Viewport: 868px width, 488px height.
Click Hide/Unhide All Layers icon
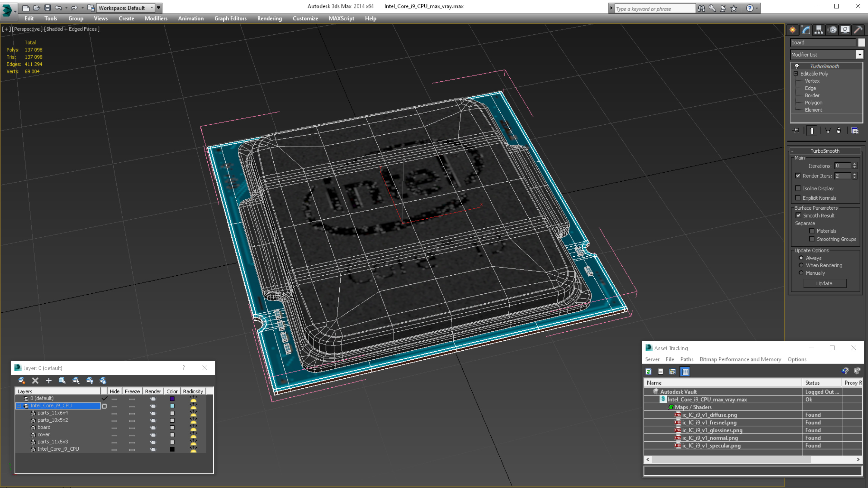(x=90, y=380)
